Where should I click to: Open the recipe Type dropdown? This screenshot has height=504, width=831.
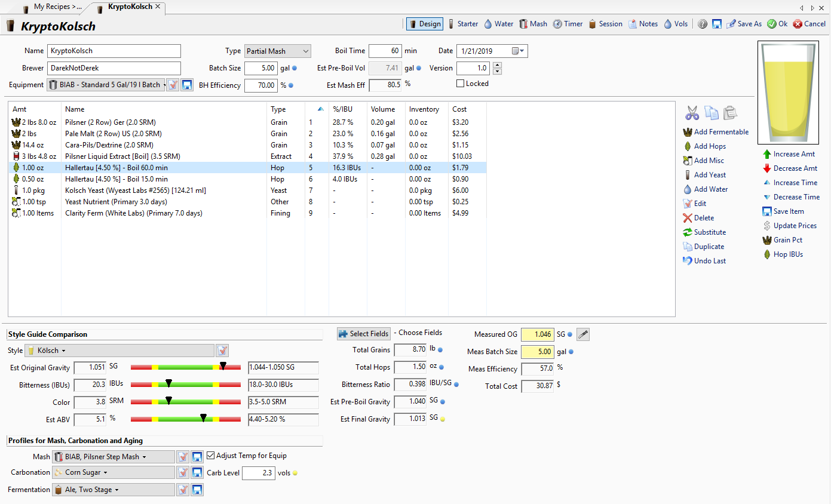(277, 51)
